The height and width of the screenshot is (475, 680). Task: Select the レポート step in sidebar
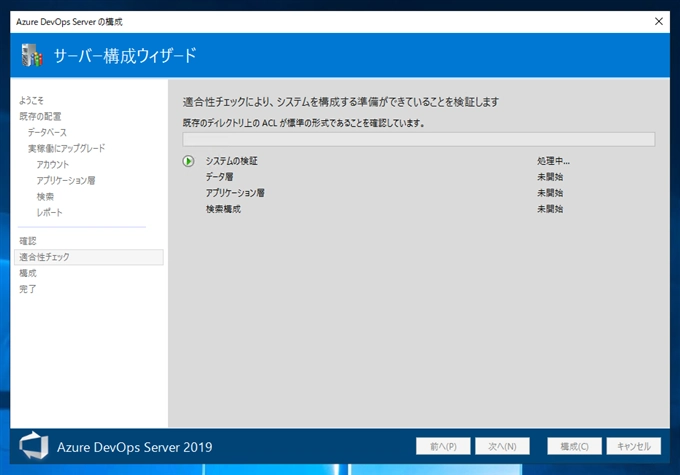(49, 213)
